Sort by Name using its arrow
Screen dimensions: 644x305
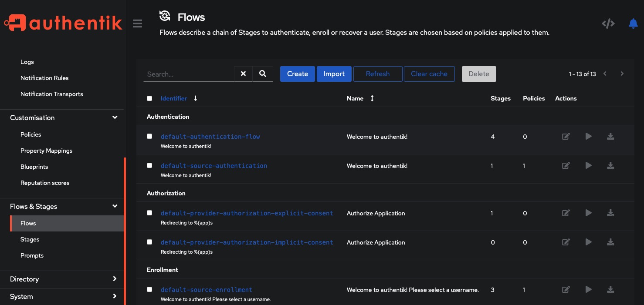[x=372, y=98]
